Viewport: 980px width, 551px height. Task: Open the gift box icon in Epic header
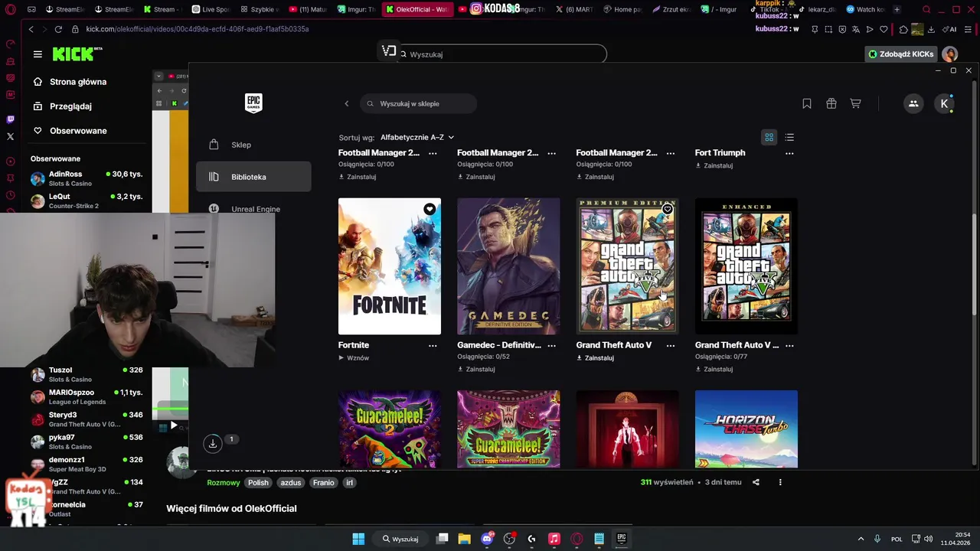click(831, 103)
